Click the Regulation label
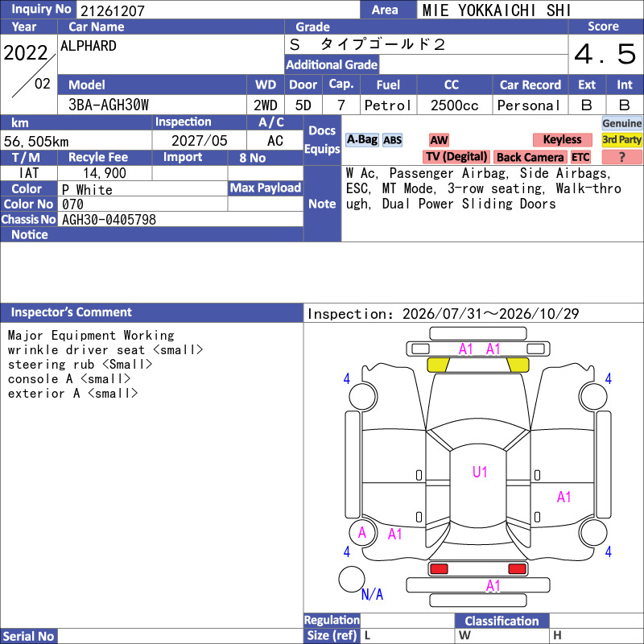The image size is (644, 644). [332, 620]
